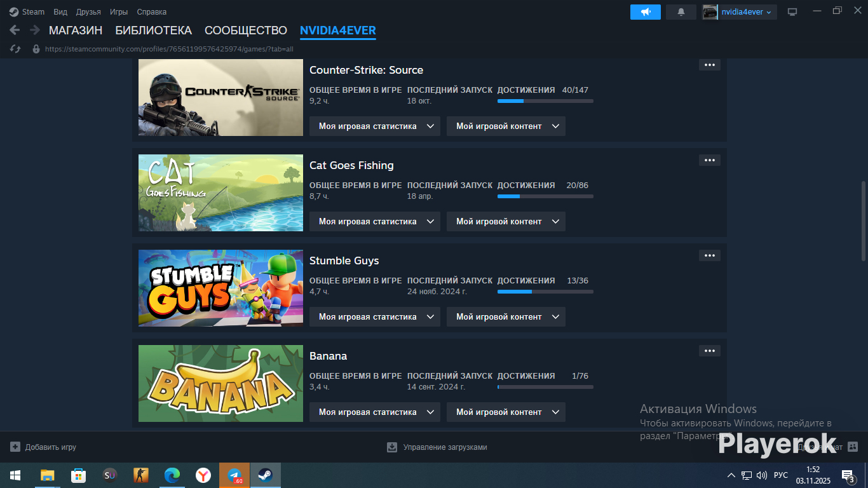Go to the МАГАЗИН tab
868x488 pixels.
pos(76,30)
